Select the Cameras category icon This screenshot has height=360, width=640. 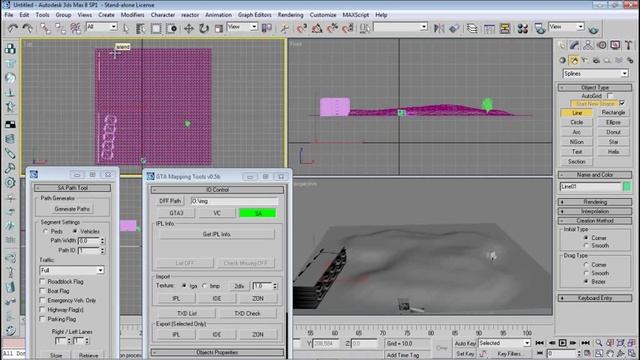596,60
